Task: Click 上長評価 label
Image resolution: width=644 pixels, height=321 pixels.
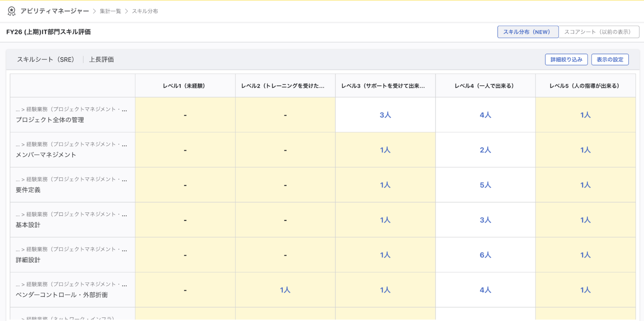Action: pyautogui.click(x=102, y=59)
